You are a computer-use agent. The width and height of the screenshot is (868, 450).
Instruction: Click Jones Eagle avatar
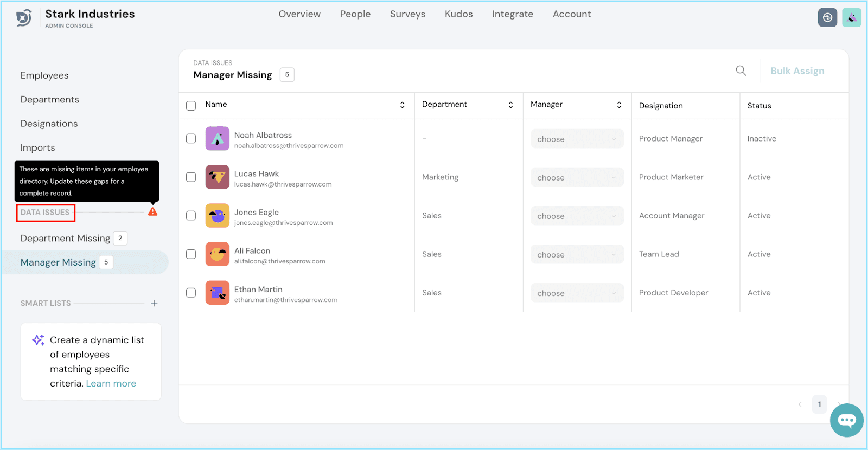[218, 215]
